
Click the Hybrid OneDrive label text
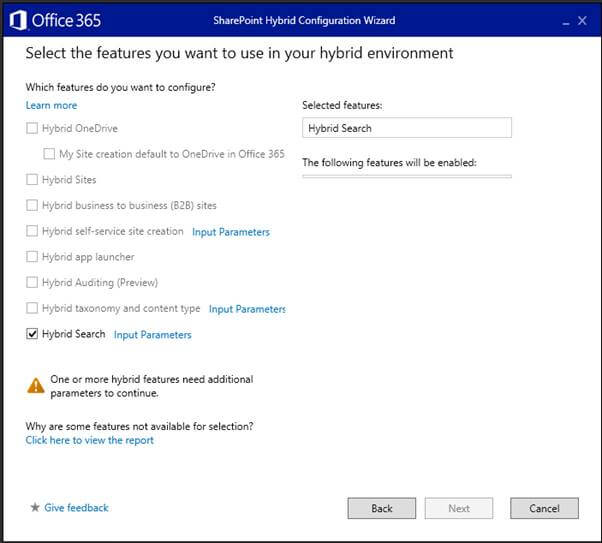click(80, 128)
